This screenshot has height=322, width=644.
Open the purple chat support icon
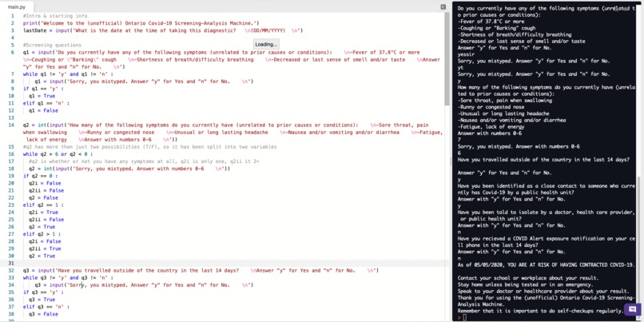point(633,309)
